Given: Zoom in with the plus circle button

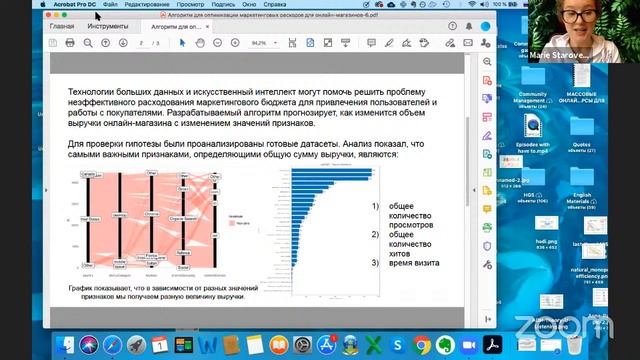Looking at the screenshot, I should click(235, 43).
